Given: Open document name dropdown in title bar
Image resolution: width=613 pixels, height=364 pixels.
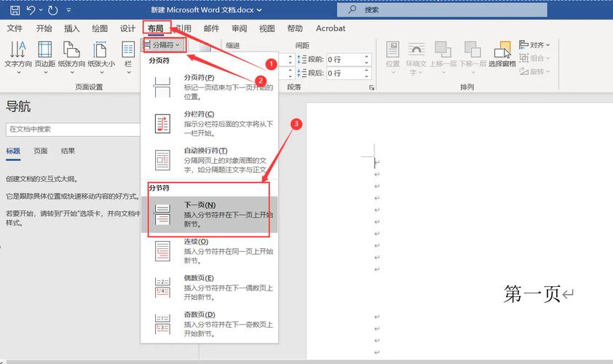Looking at the screenshot, I should (259, 10).
